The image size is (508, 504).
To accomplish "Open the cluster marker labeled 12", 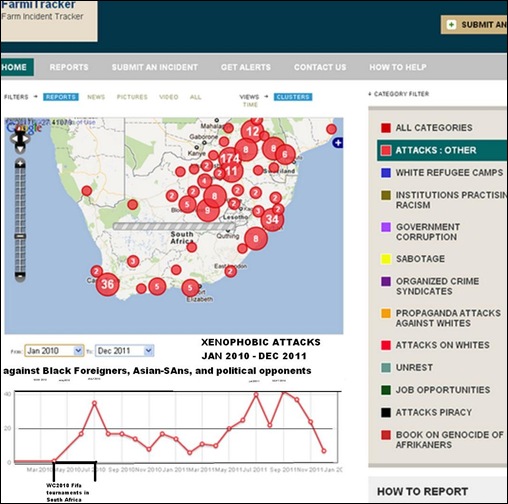I will 252,131.
